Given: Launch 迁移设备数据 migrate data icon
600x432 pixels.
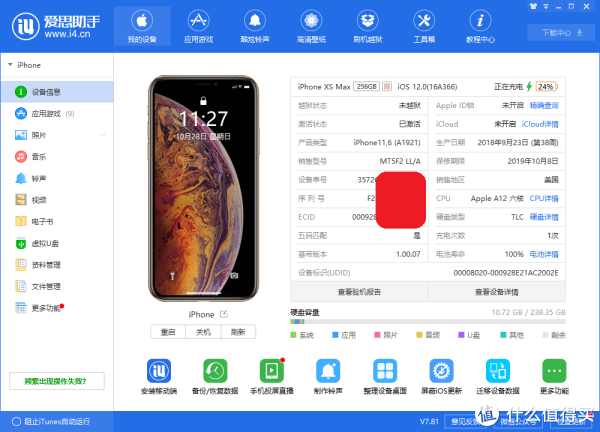Looking at the screenshot, I should (498, 371).
